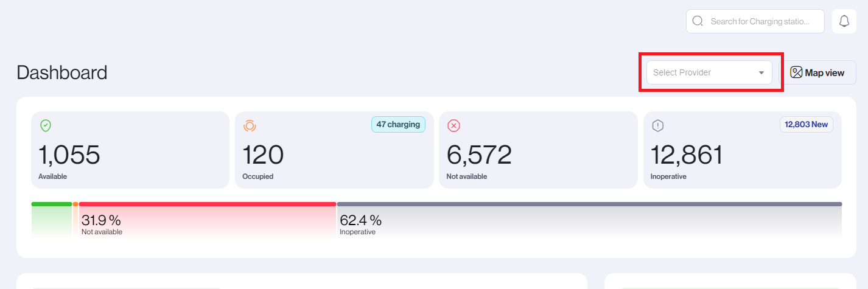Select the 120 Occupied card
This screenshot has width=868, height=289.
click(334, 150)
